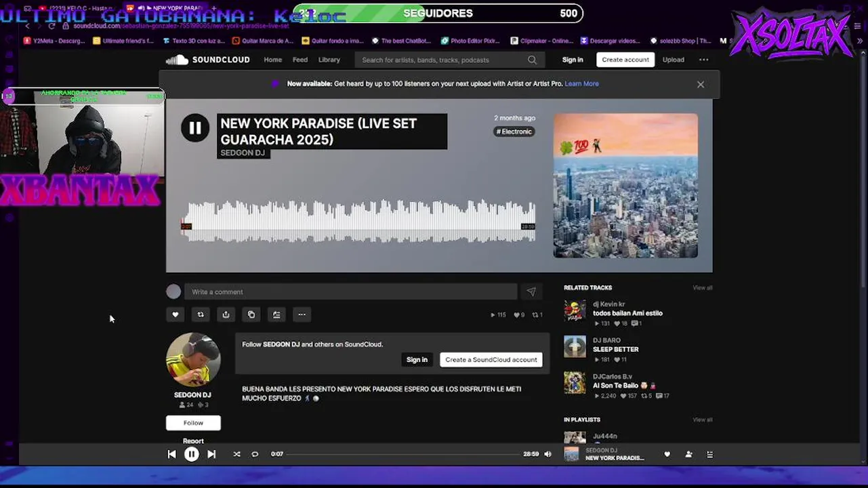Click the browser back arrow

point(27,26)
